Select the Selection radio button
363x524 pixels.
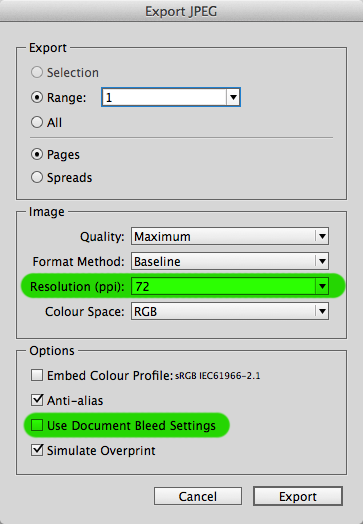click(x=37, y=72)
